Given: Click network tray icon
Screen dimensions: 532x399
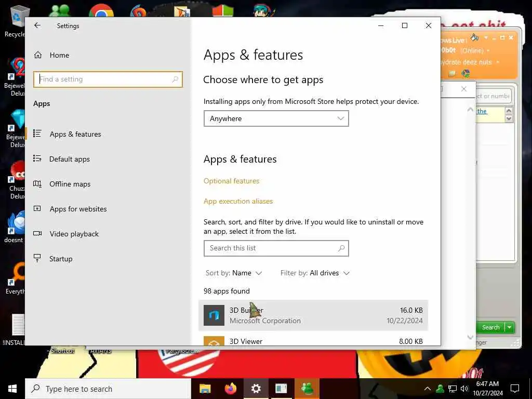Looking at the screenshot, I should pos(453,389).
